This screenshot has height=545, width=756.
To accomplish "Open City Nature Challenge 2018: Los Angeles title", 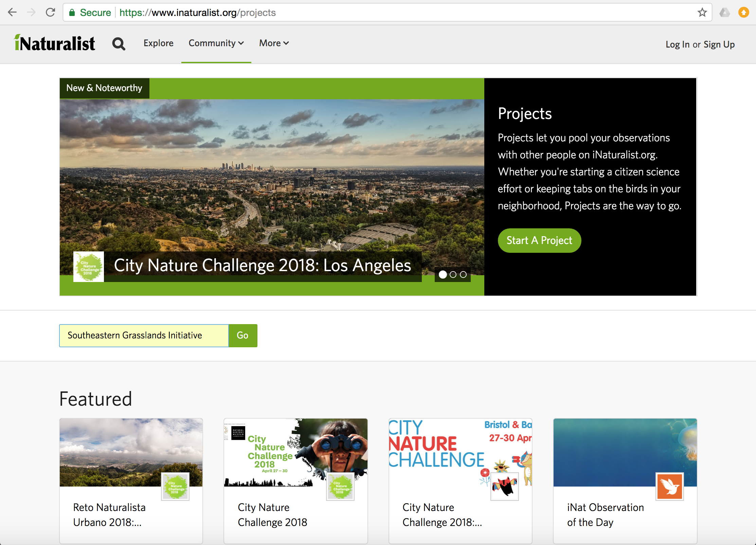I will point(263,265).
